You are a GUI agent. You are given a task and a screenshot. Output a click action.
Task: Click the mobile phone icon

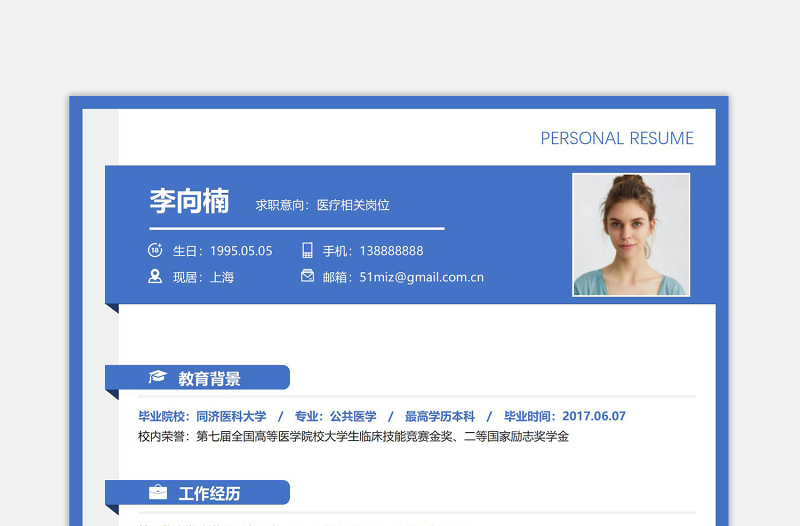pos(307,250)
